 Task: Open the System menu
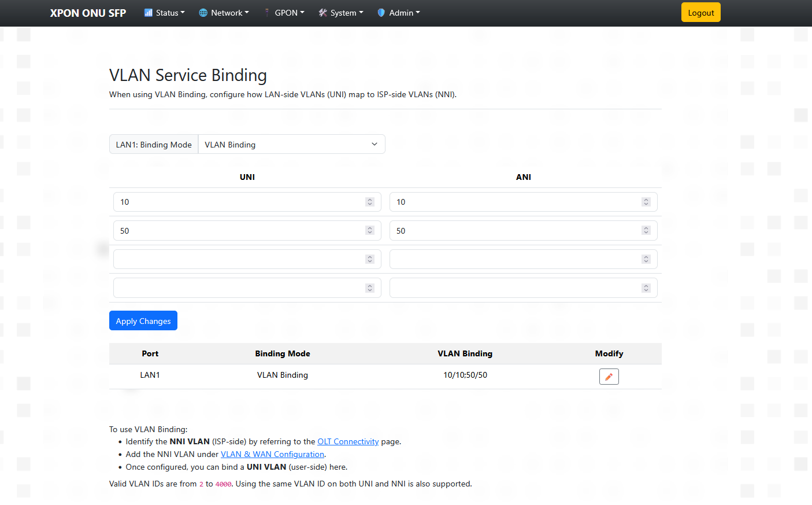click(x=341, y=13)
